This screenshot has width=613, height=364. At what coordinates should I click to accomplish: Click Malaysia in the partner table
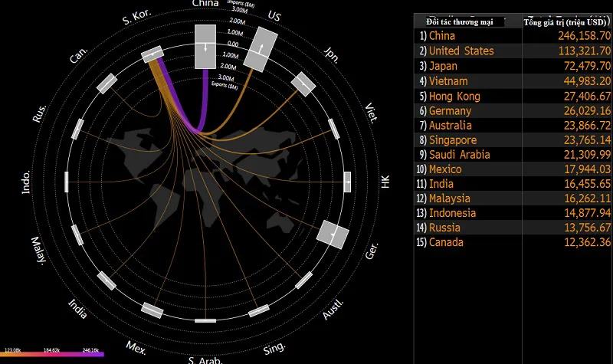click(450, 198)
